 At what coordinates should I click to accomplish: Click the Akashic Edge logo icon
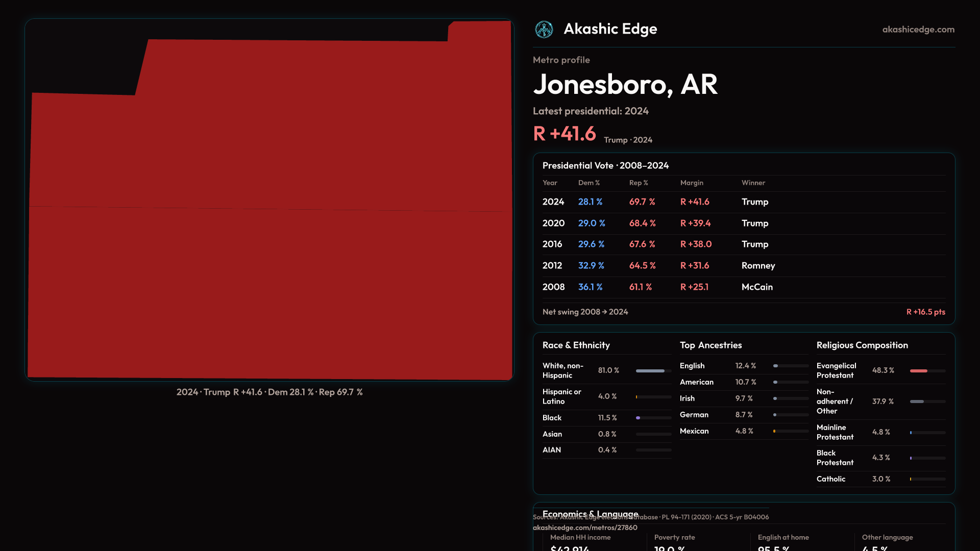[544, 30]
